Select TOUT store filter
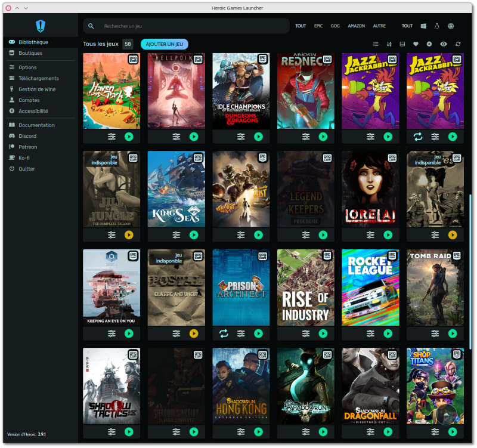The height and width of the screenshot is (448, 477). coord(301,26)
